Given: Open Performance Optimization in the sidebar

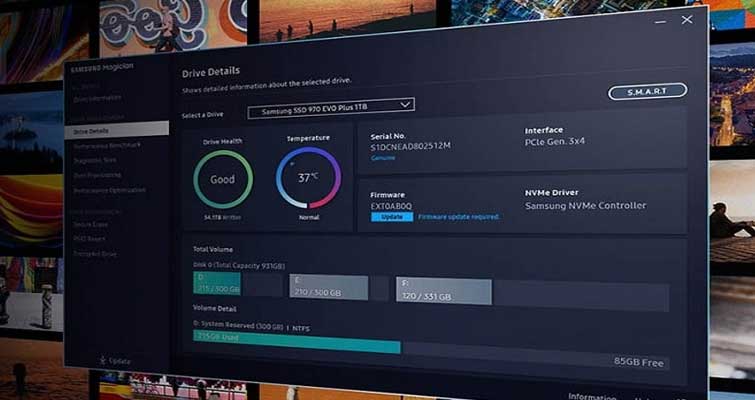Looking at the screenshot, I should point(109,190).
